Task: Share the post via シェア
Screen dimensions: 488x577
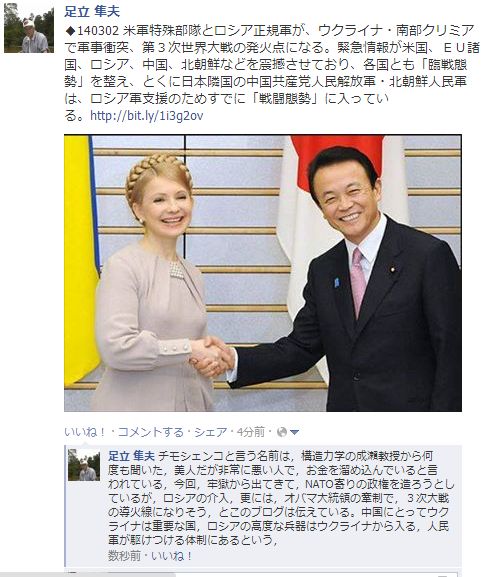Action: point(210,432)
